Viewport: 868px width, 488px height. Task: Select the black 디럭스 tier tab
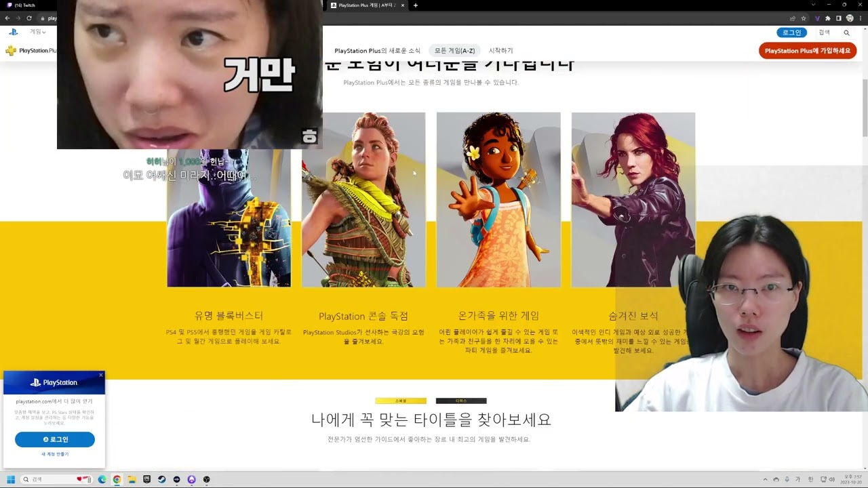pos(461,401)
